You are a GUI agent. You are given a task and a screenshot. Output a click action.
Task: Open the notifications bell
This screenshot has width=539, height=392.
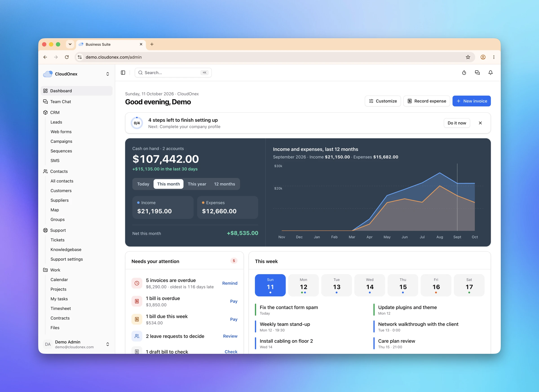click(x=490, y=73)
